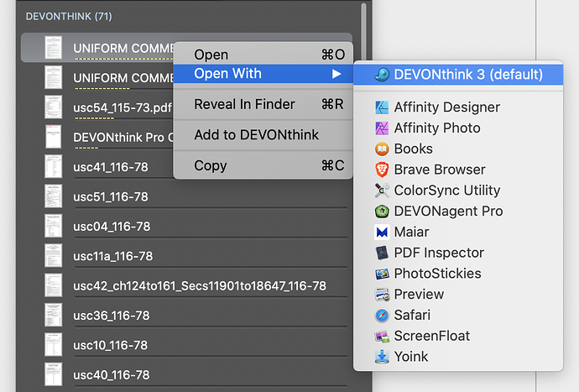Choose Open from the context menu

263,55
